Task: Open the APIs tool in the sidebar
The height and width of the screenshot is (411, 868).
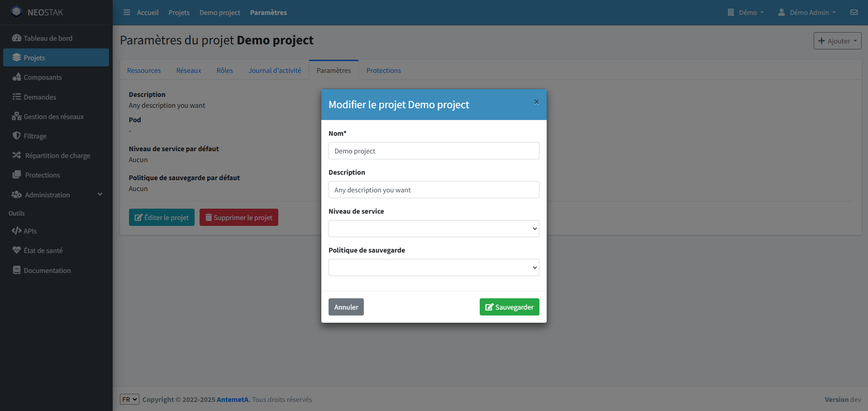Action: pyautogui.click(x=16, y=231)
